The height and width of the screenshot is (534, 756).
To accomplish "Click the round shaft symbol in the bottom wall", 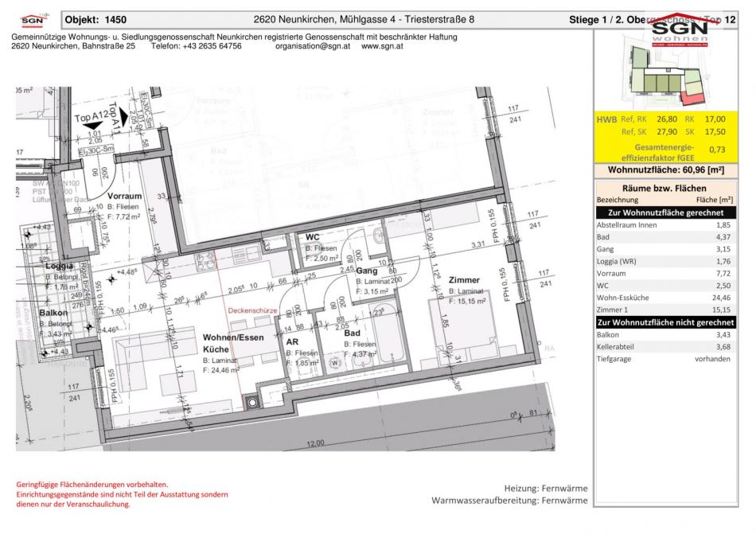I will [x=252, y=403].
